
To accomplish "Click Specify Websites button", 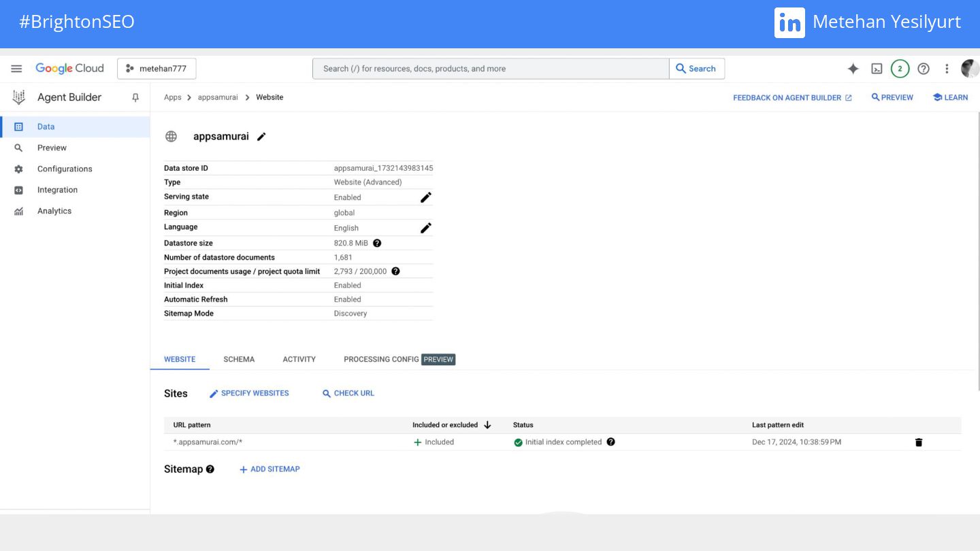I will (x=249, y=393).
